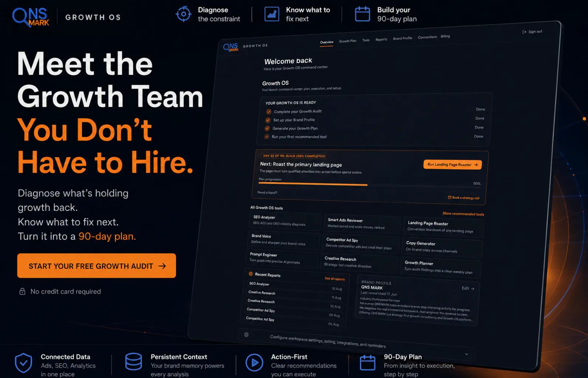Edit the Brand Profile card
Viewport: 588px width, 378px height.
pyautogui.click(x=468, y=288)
